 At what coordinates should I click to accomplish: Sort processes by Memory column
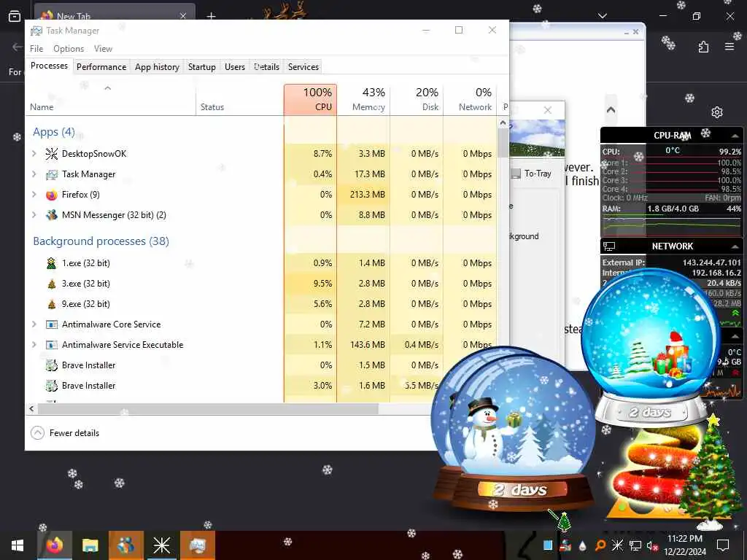363,99
